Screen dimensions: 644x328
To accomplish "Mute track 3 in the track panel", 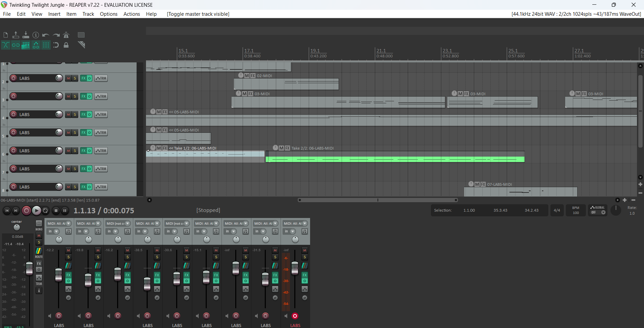I will click(x=68, y=96).
